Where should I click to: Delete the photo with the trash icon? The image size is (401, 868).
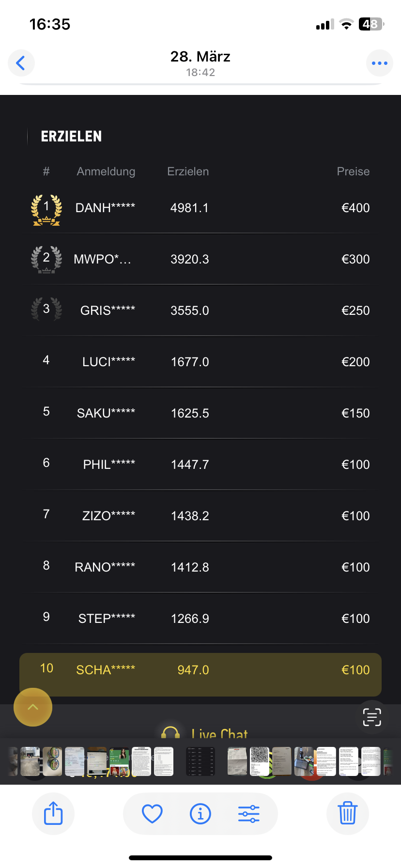[347, 813]
